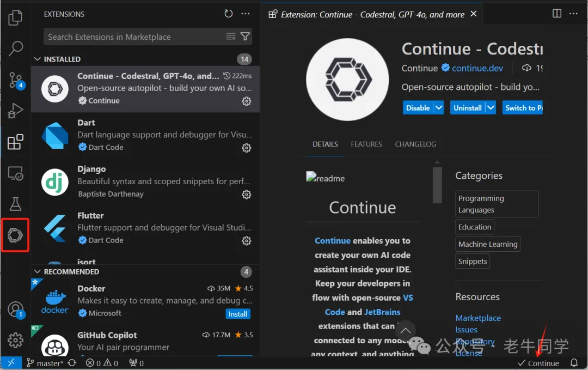Uninstall the Continue extension
The image size is (588, 370).
pyautogui.click(x=467, y=108)
